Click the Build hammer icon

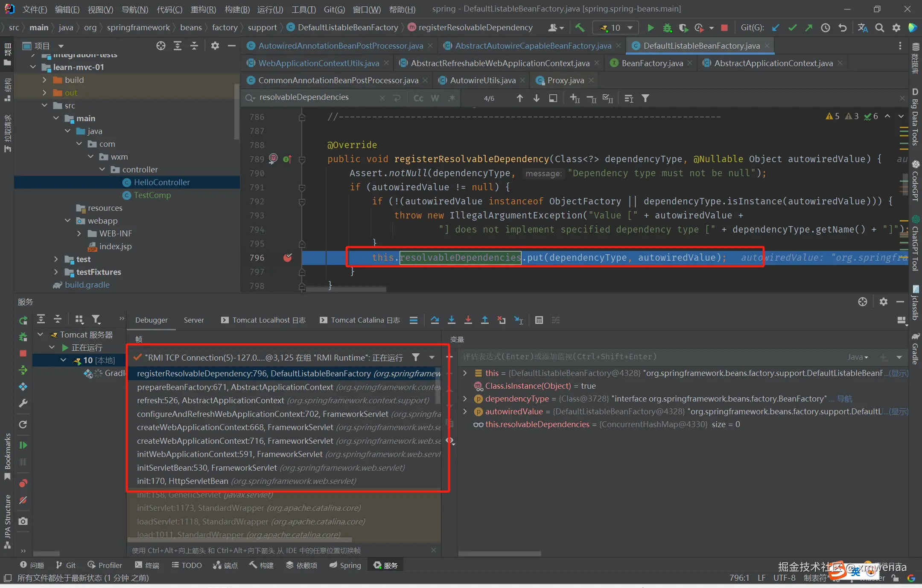point(580,28)
